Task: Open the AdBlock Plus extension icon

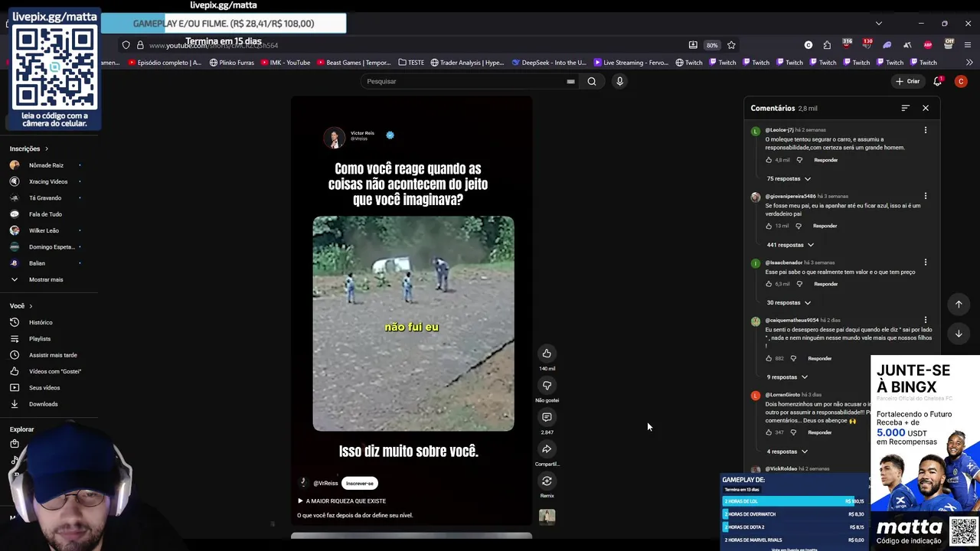Action: tap(928, 45)
